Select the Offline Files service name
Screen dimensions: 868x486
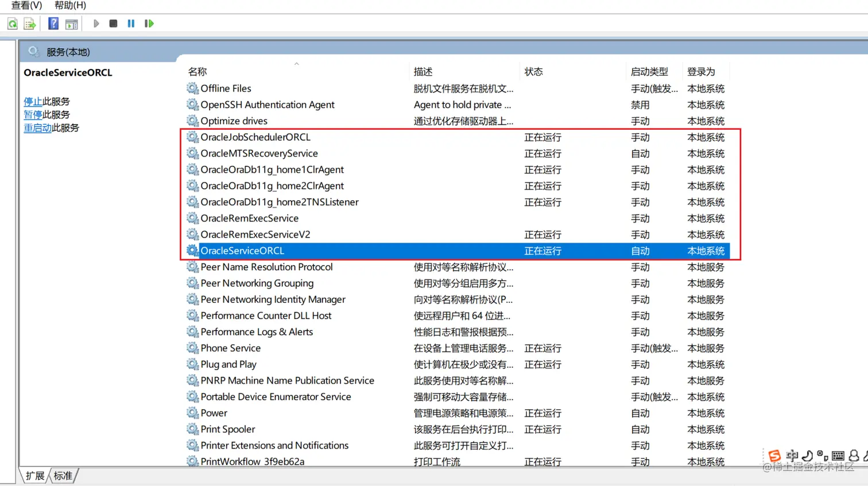click(226, 88)
